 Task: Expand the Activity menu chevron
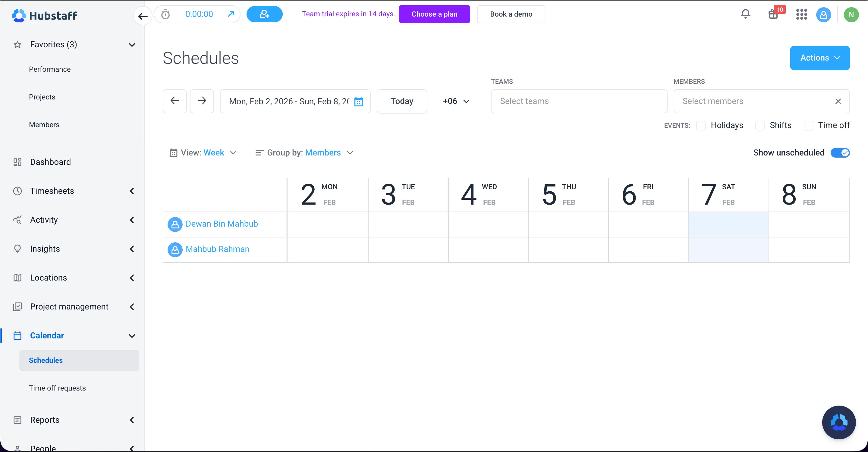[x=132, y=220]
